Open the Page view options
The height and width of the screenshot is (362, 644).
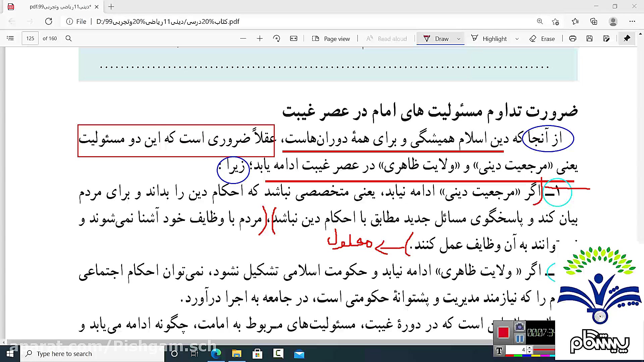pos(331,38)
